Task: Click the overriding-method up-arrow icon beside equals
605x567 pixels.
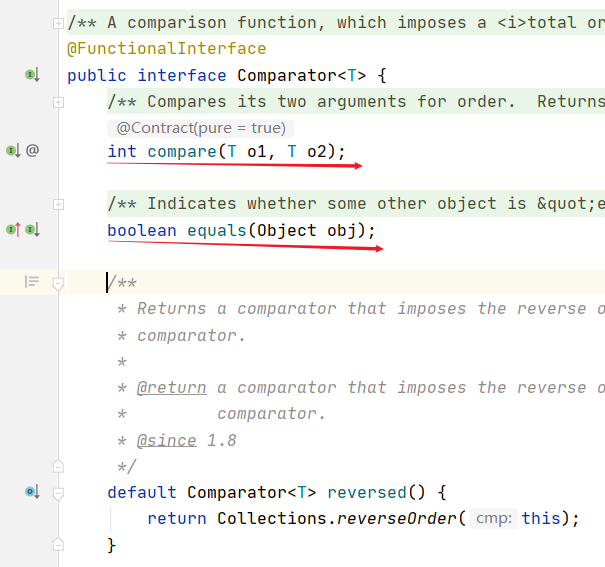Action: point(13,230)
